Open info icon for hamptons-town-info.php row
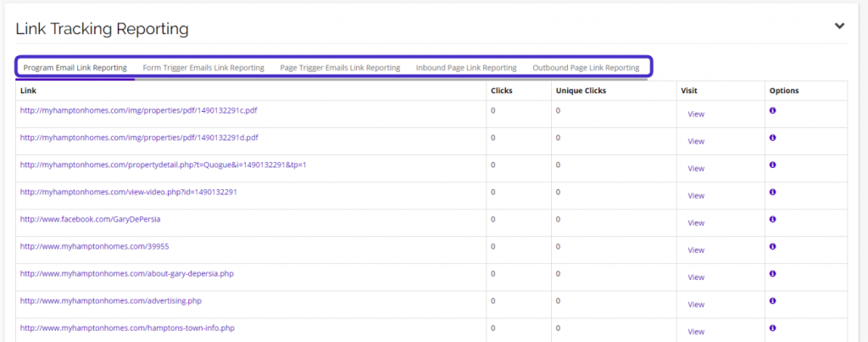The height and width of the screenshot is (342, 868). tap(773, 328)
